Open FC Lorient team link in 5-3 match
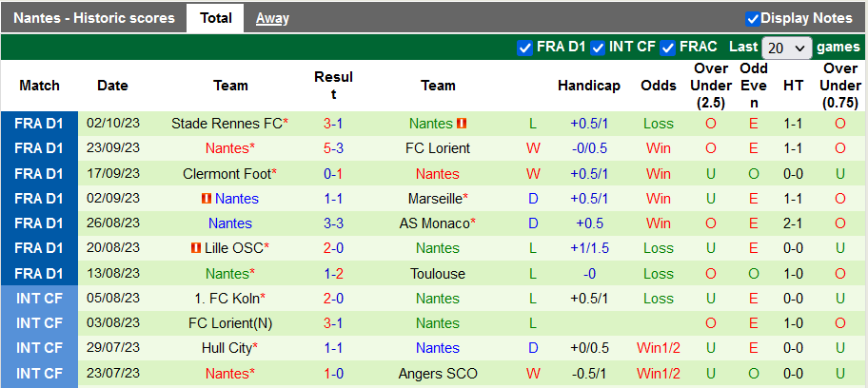 click(438, 148)
